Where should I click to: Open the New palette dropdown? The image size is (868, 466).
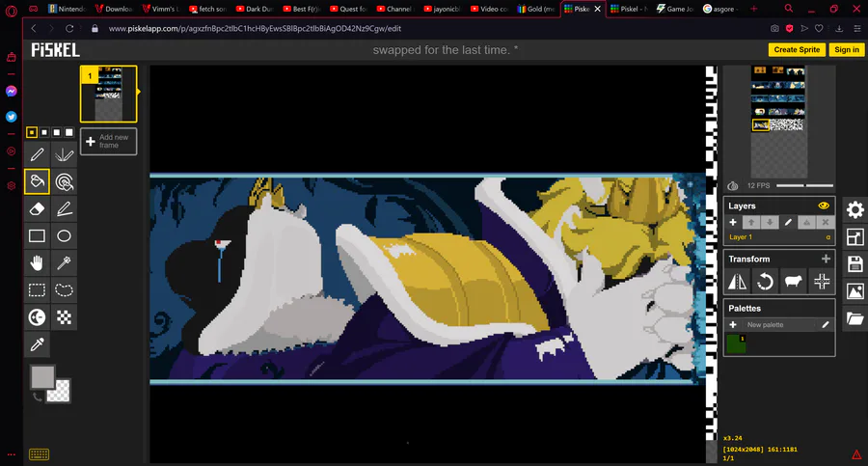[x=779, y=325]
